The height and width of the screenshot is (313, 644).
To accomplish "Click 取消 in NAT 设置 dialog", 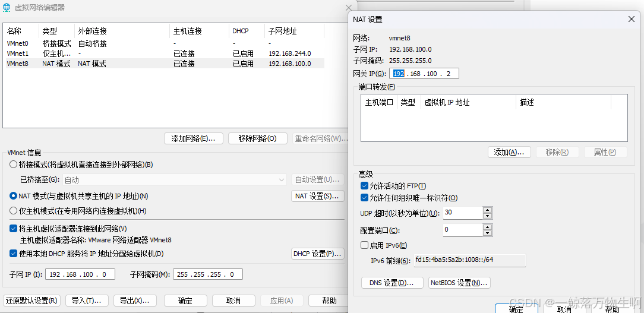I will click(564, 309).
